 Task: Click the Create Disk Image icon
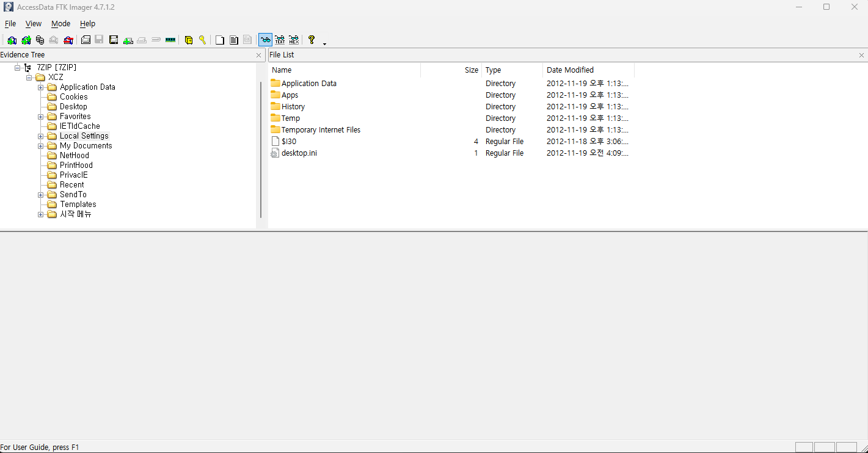coord(86,40)
